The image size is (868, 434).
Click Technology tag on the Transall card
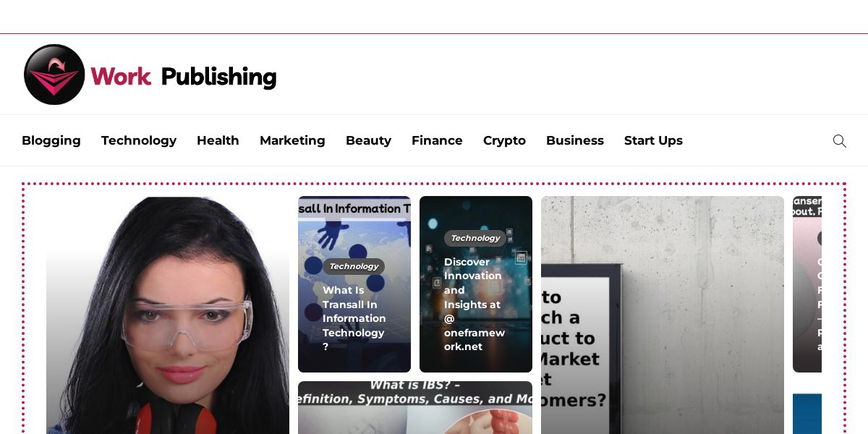[354, 266]
